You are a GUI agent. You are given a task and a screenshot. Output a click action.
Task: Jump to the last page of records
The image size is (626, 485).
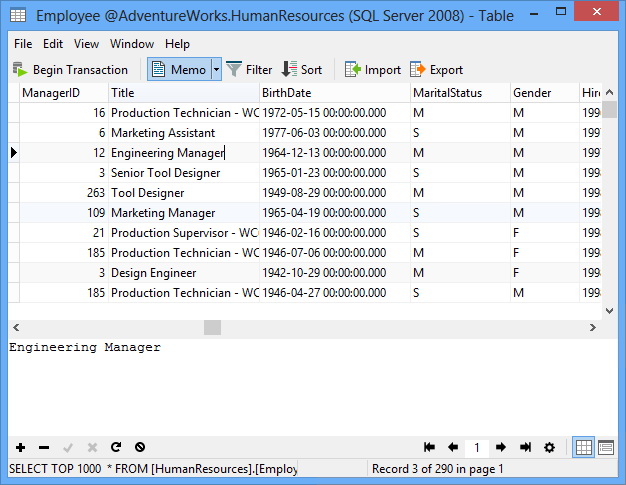coord(525,448)
